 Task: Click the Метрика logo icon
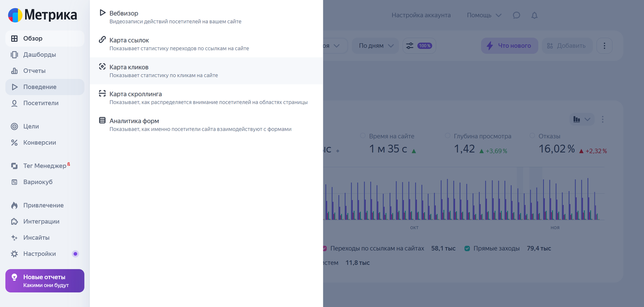point(15,15)
